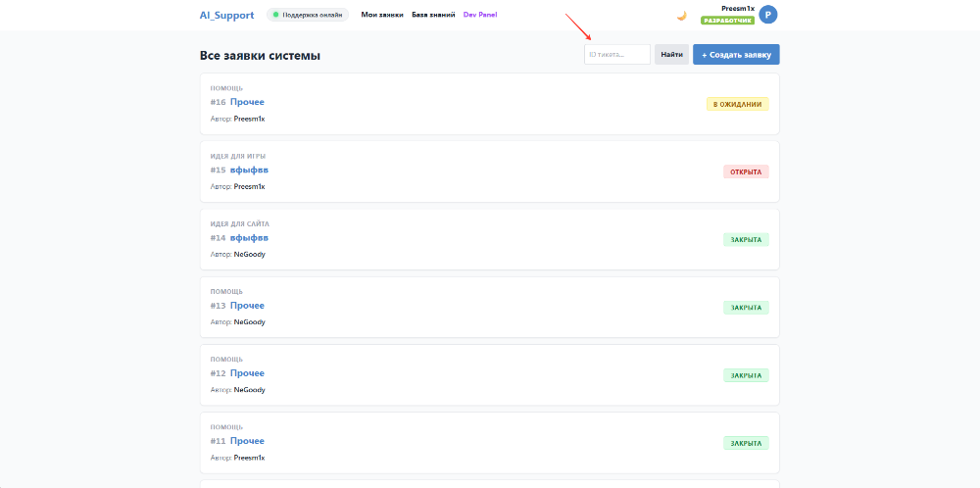This screenshot has height=488, width=980.
Task: Open ticket #12 Прочее
Action: [247, 373]
